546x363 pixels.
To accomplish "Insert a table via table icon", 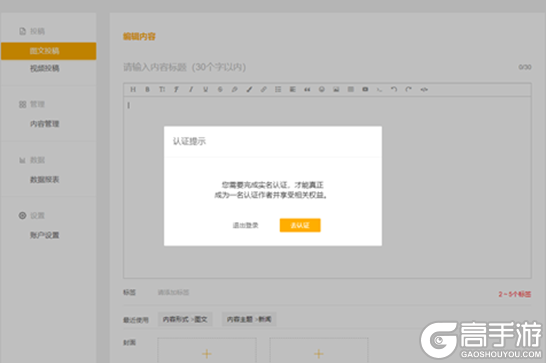I will pos(351,90).
